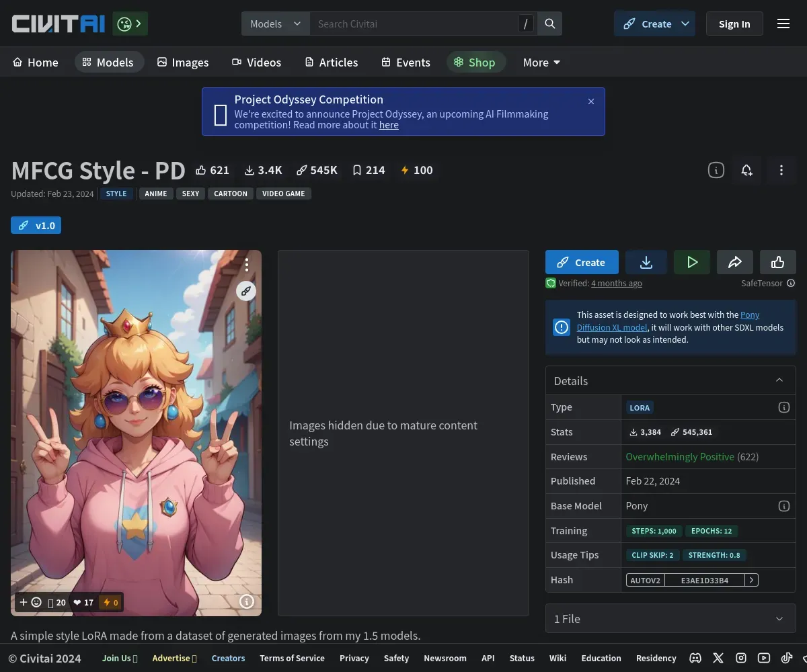Click the info icon next to LORA
Image resolution: width=807 pixels, height=672 pixels.
[x=783, y=407]
